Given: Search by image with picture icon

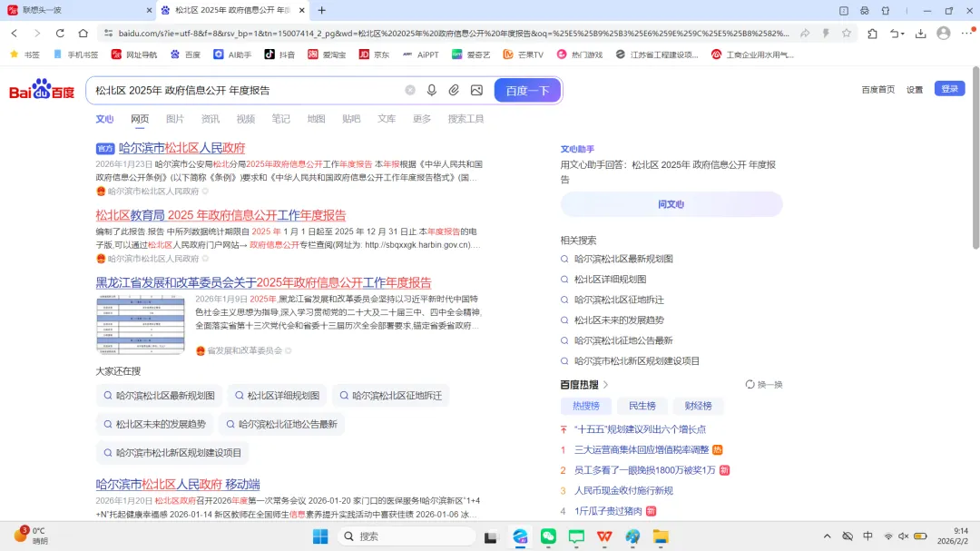Looking at the screenshot, I should (477, 90).
